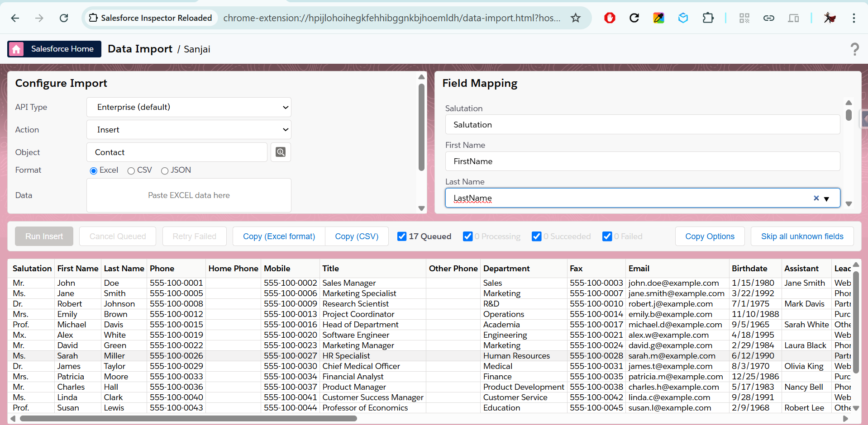The image size is (868, 425).
Task: Toggle the 0 Failed checkbox
Action: coord(607,236)
